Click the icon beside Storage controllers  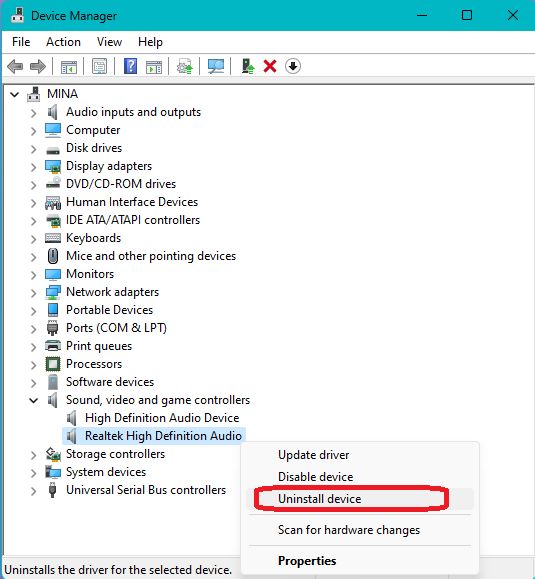pos(53,454)
